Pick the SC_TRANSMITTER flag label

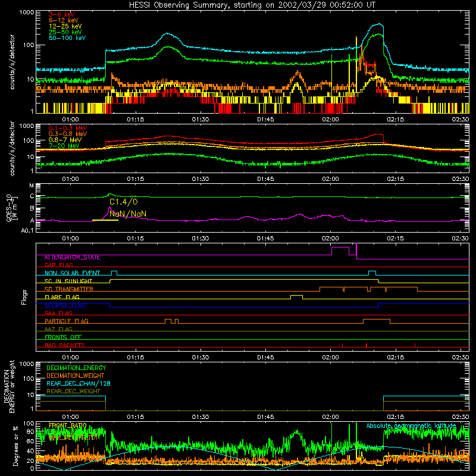pyautogui.click(x=69, y=289)
